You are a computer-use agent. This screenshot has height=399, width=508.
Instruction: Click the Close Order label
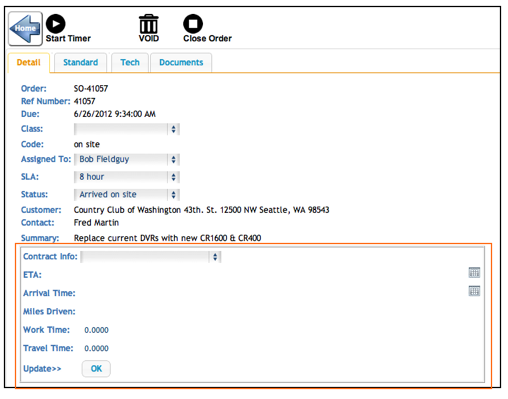click(207, 39)
